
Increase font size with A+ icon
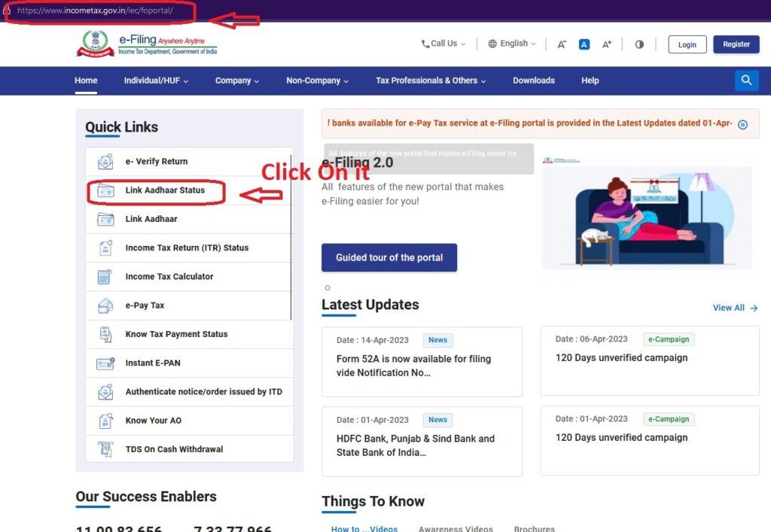point(607,44)
